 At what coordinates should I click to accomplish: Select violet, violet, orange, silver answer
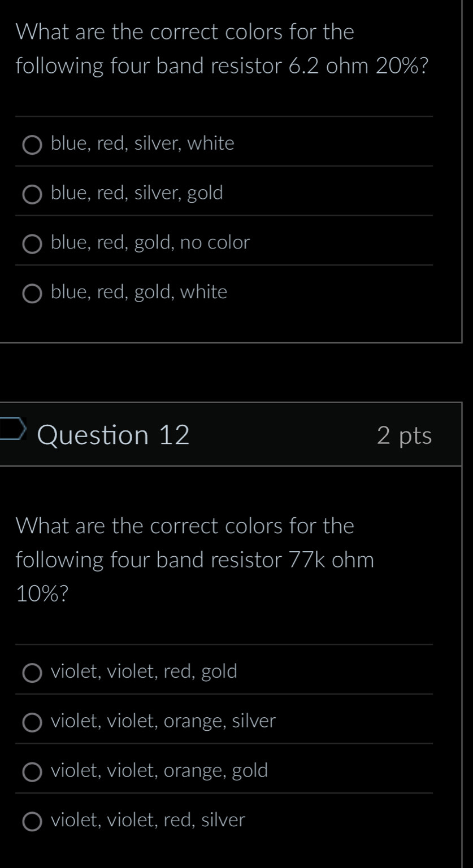32,722
